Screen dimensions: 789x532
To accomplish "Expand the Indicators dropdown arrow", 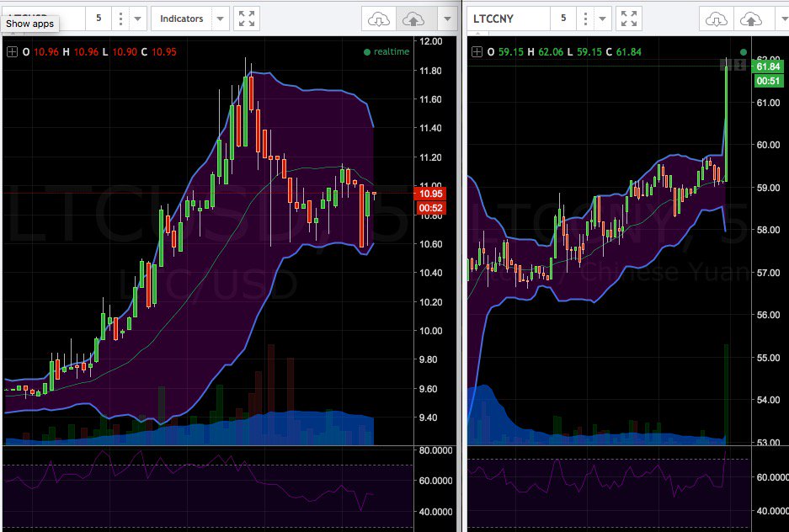I will click(x=220, y=19).
